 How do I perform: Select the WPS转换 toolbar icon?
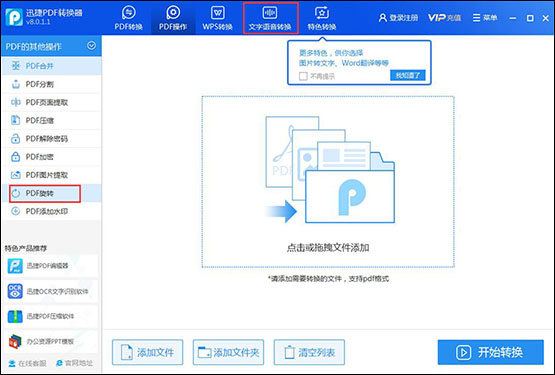pyautogui.click(x=217, y=13)
